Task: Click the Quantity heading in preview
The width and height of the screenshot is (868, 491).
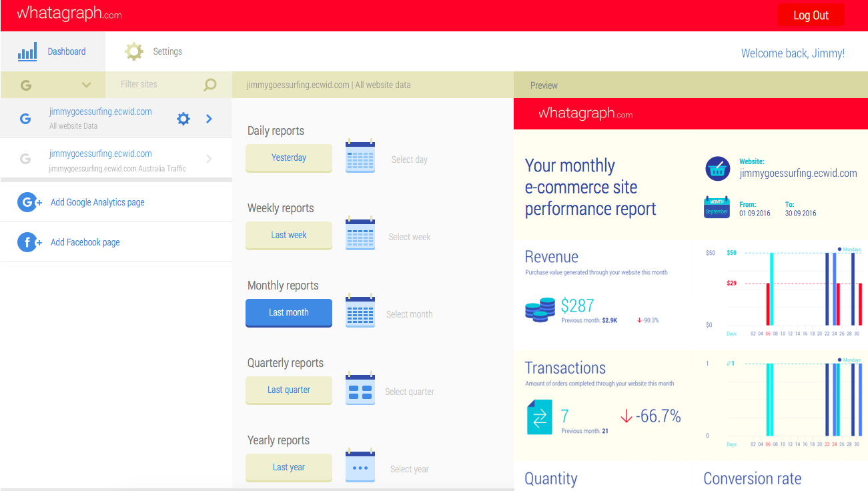Action: point(551,478)
